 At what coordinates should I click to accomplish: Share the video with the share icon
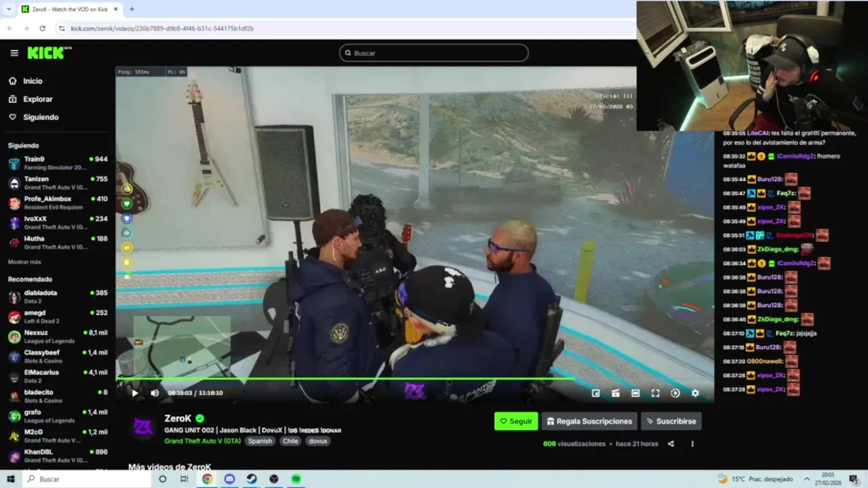pyautogui.click(x=671, y=444)
